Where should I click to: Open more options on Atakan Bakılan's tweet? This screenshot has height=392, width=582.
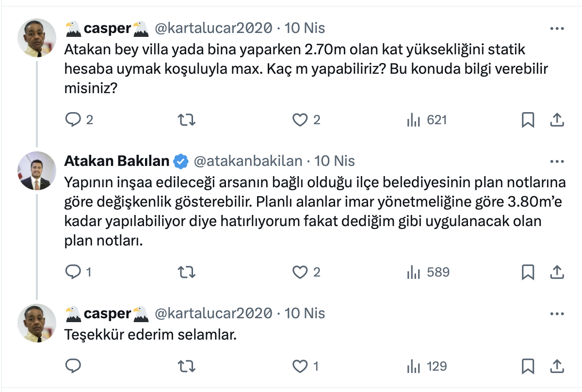coord(557,161)
